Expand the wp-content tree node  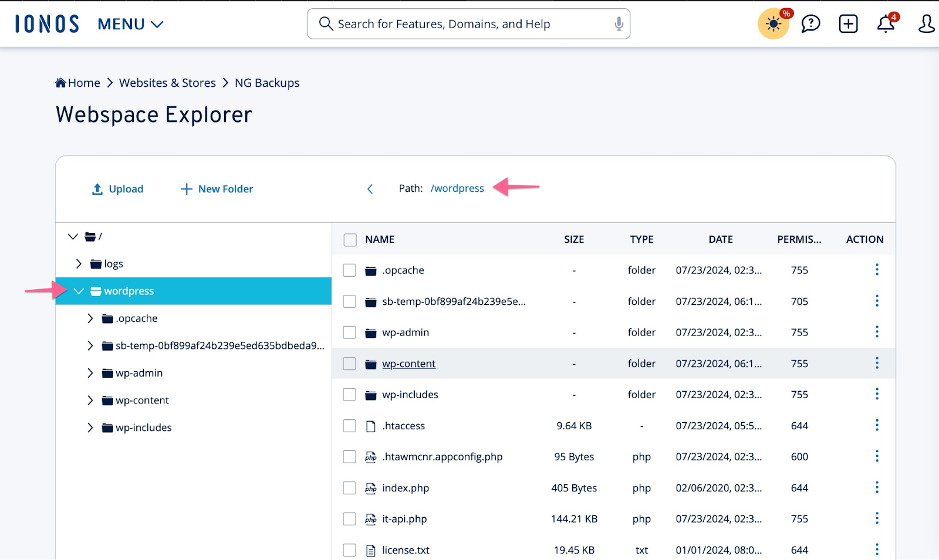[90, 401]
